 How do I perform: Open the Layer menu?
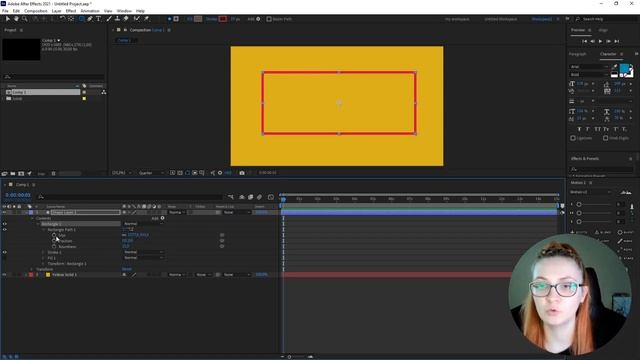tap(57, 11)
